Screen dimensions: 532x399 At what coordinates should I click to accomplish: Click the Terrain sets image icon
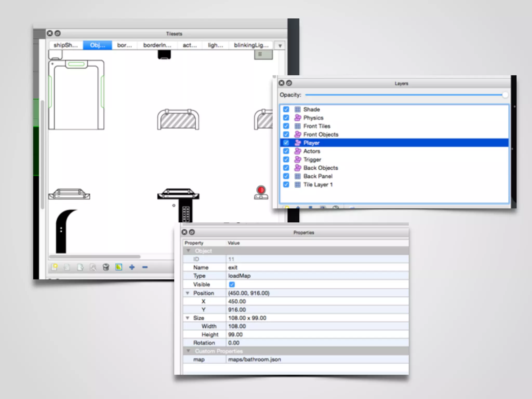click(119, 267)
